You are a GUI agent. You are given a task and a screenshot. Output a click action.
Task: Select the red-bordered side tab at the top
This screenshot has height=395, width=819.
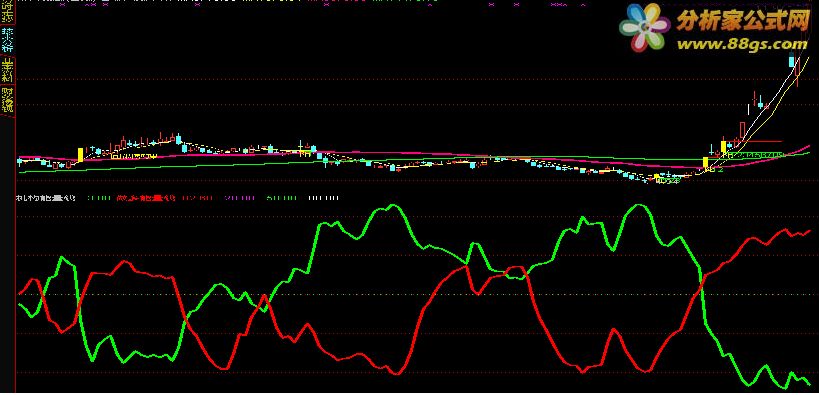tap(7, 11)
